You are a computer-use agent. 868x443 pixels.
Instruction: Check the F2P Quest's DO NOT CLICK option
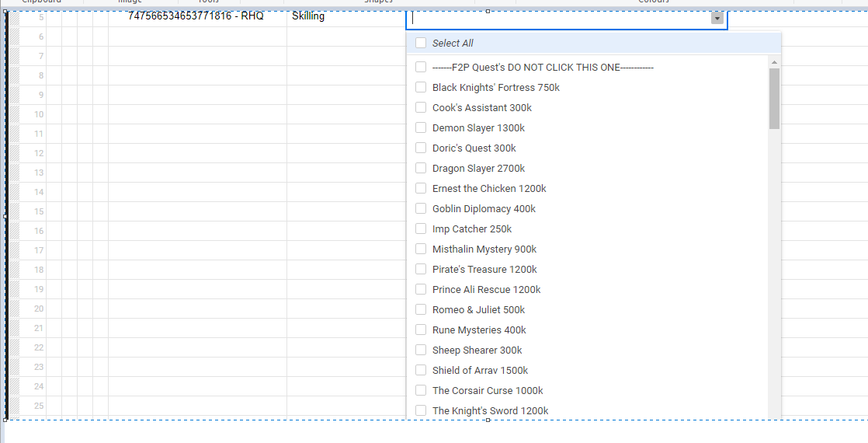point(421,67)
